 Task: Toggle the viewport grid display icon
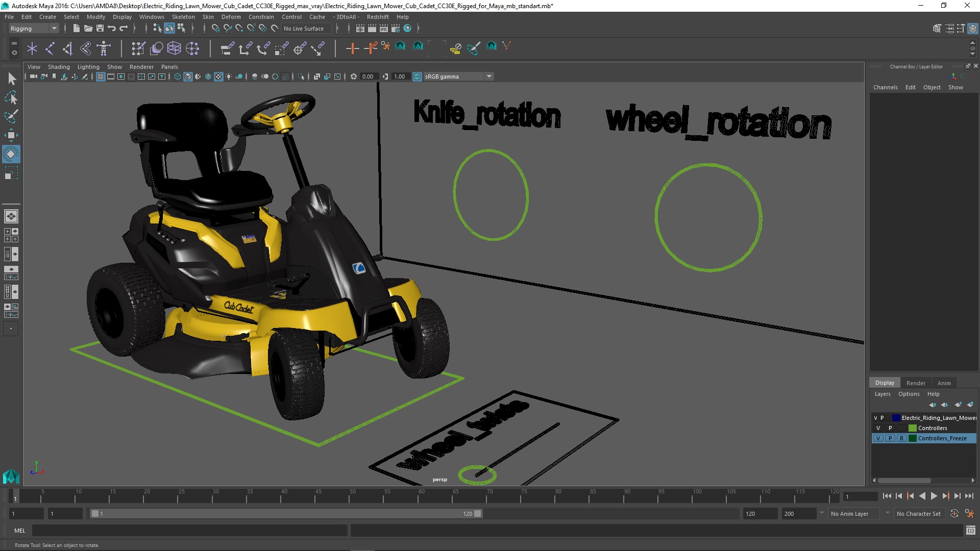(x=101, y=77)
